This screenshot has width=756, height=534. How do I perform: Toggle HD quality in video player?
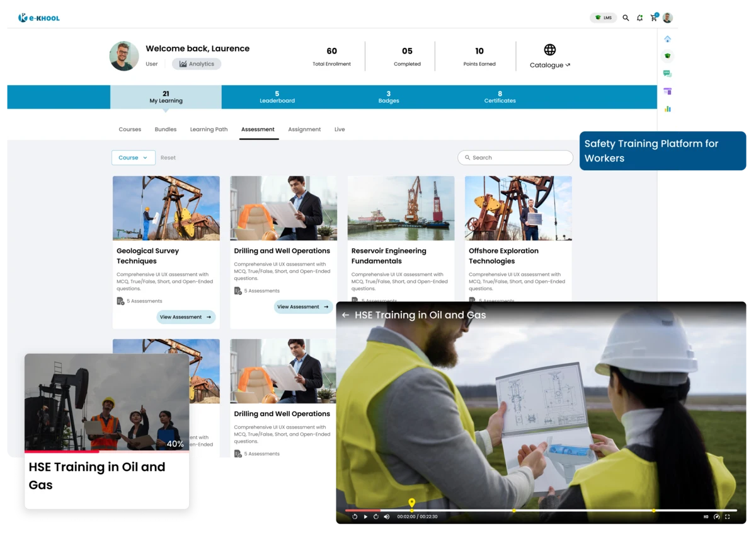click(x=706, y=517)
